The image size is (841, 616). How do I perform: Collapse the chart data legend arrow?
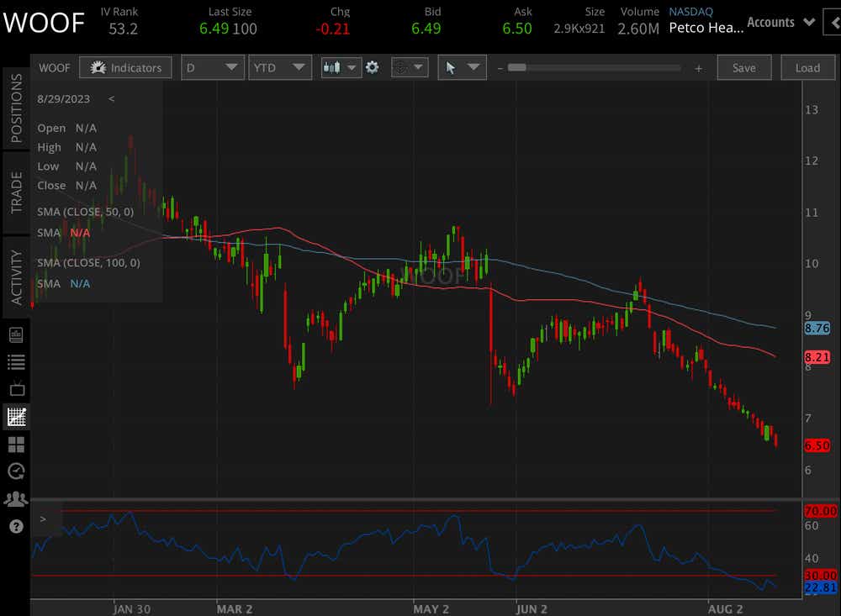(111, 98)
